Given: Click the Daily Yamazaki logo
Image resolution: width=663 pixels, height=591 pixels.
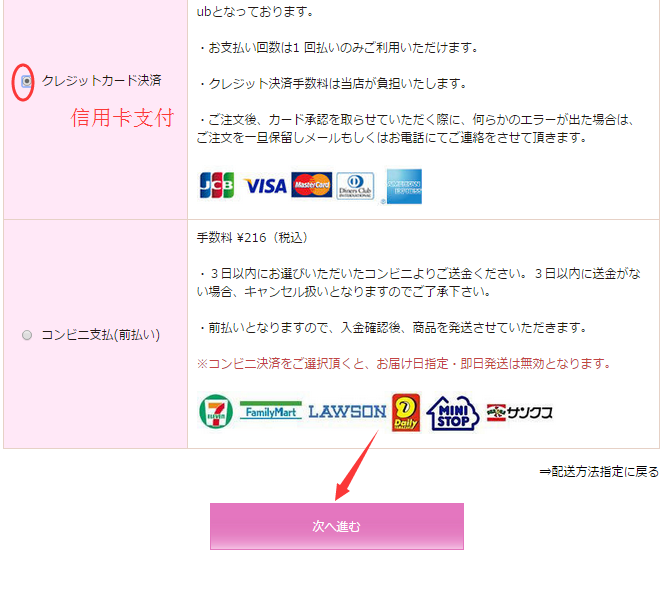Looking at the screenshot, I should [x=406, y=413].
